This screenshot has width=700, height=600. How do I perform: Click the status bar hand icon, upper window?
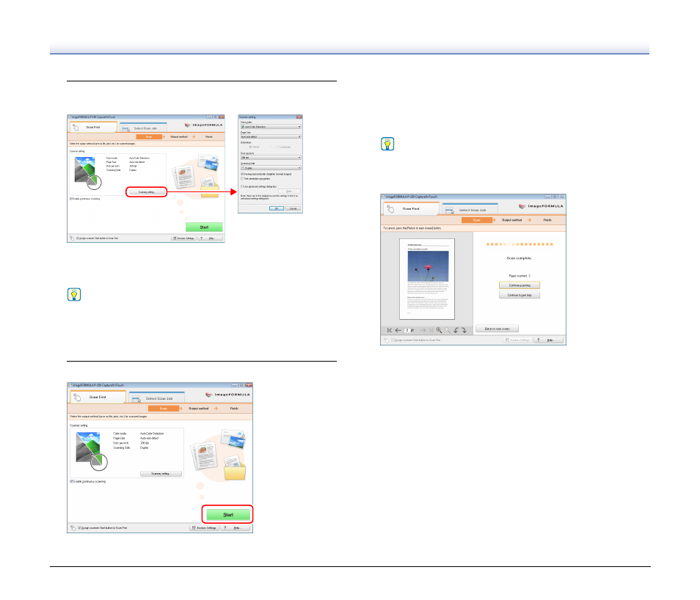tap(72, 238)
